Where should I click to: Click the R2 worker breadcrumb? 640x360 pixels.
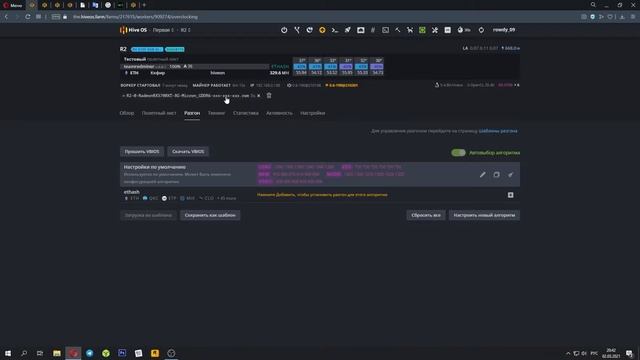[x=186, y=30]
